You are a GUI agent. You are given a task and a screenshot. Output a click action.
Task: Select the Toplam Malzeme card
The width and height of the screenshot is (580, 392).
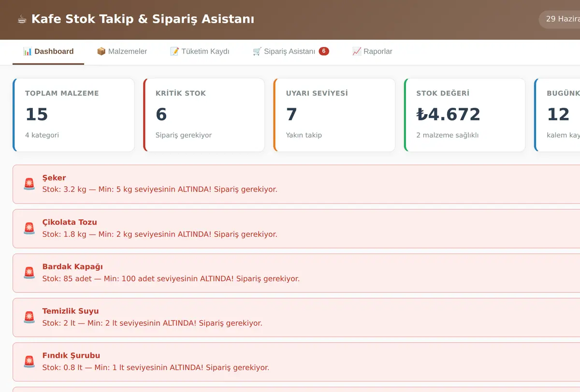pos(73,115)
